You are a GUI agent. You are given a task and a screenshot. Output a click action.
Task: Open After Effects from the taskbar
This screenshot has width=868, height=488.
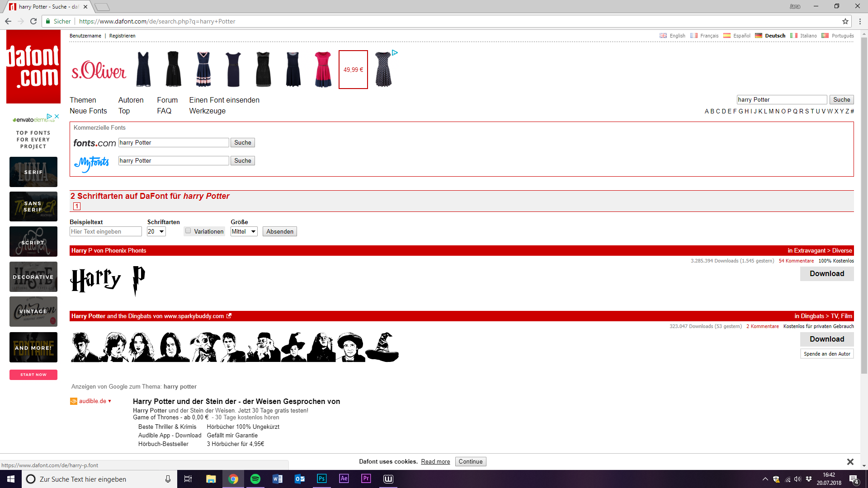point(344,479)
